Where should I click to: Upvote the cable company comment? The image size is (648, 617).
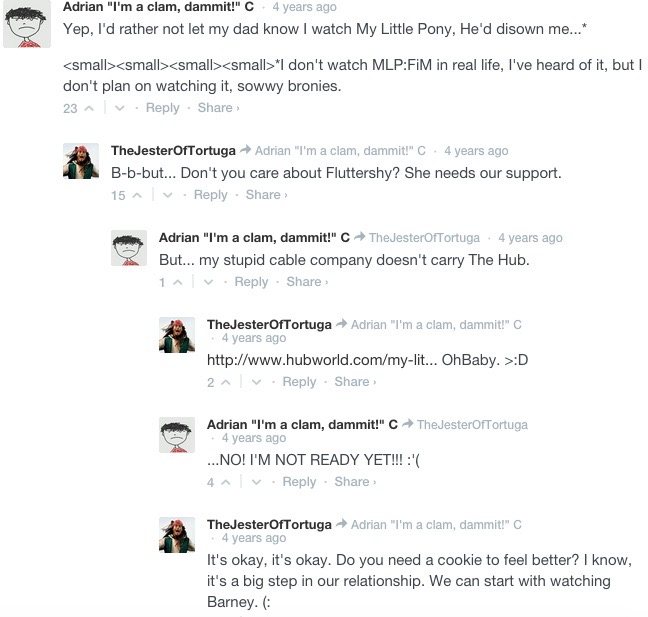(178, 282)
